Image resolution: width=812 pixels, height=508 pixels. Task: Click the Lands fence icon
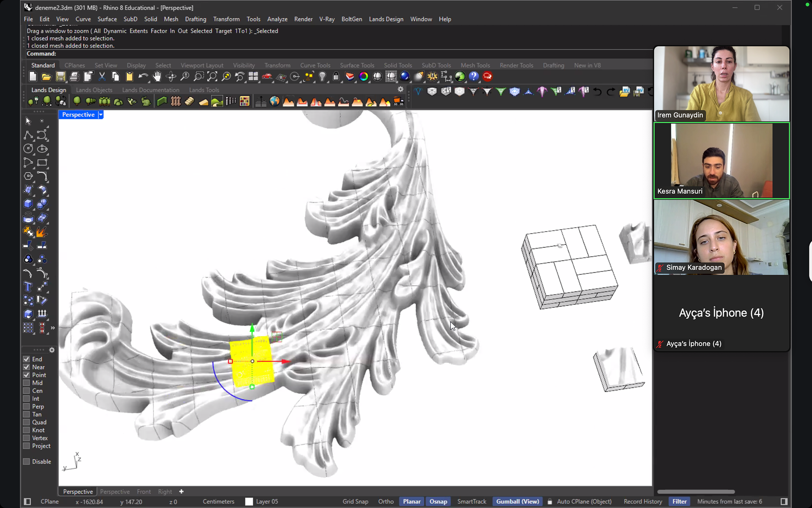pos(176,102)
